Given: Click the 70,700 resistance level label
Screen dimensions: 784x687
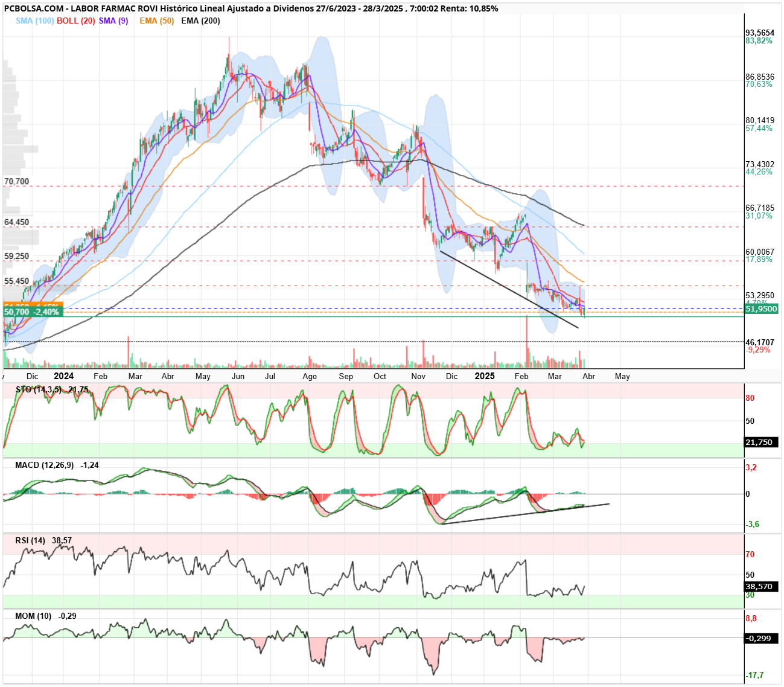Looking at the screenshot, I should [x=17, y=181].
